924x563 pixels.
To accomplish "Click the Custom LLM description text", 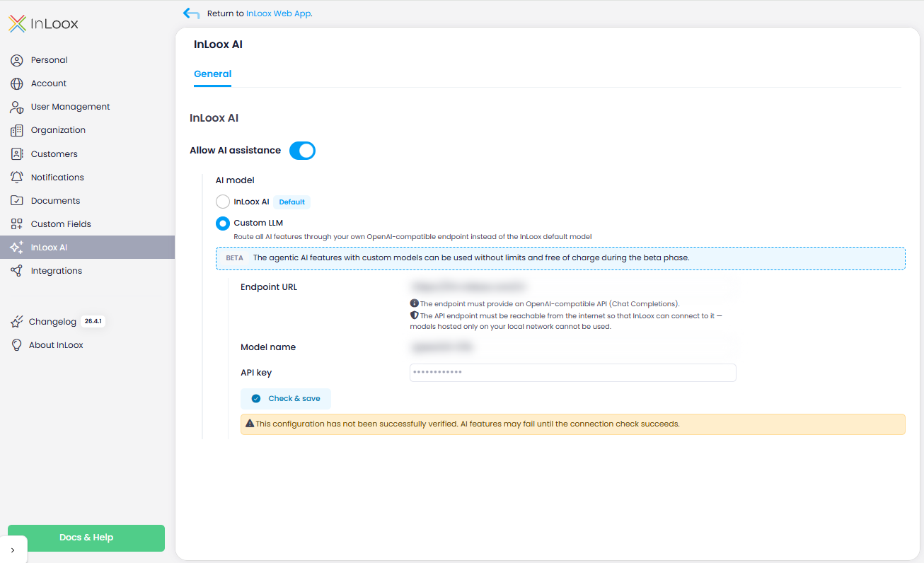I will (x=412, y=236).
